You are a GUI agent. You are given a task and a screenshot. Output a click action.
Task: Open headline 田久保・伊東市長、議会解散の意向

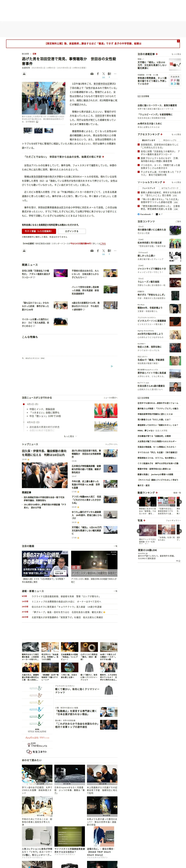tap(44, 453)
